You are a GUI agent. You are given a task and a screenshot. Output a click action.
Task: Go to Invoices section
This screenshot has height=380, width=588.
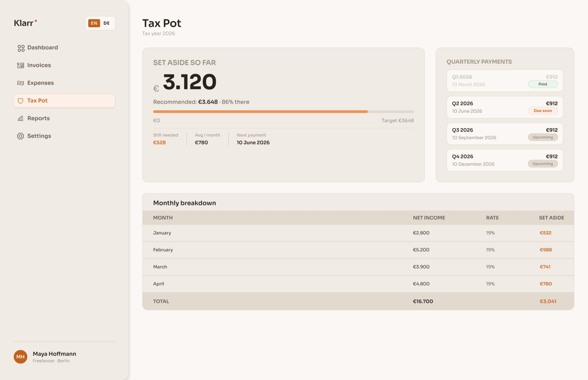[x=64, y=65]
